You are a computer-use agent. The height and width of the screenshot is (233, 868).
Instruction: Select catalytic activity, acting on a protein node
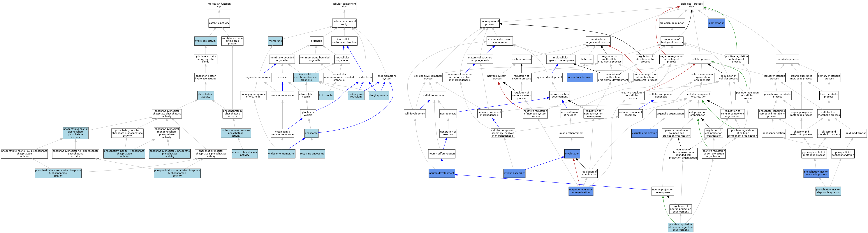(x=232, y=41)
